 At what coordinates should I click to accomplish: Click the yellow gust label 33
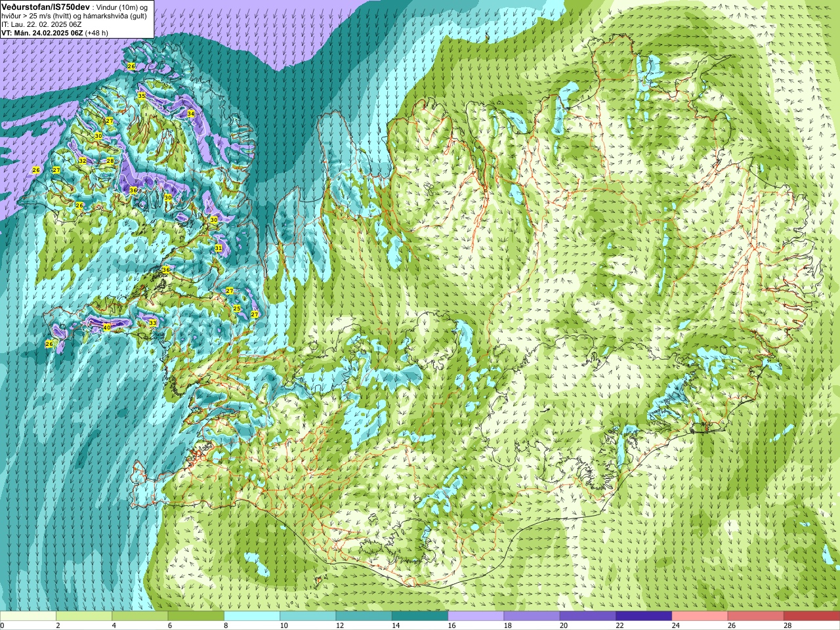click(x=153, y=322)
